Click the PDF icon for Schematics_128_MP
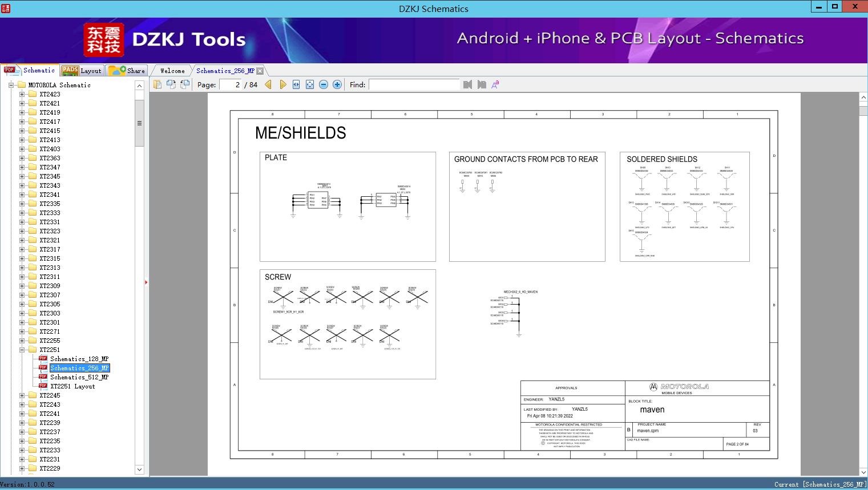Screen dimensions: 868x490 click(43, 359)
